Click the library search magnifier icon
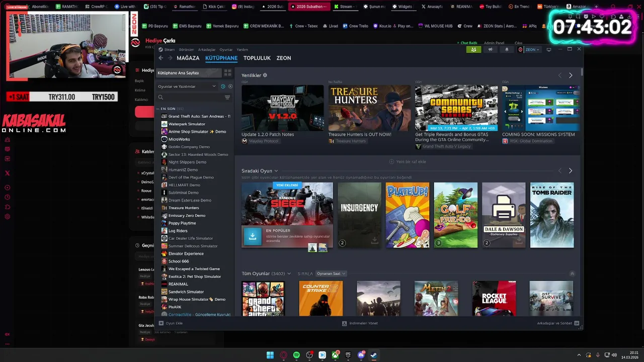644x362 pixels. (160, 98)
